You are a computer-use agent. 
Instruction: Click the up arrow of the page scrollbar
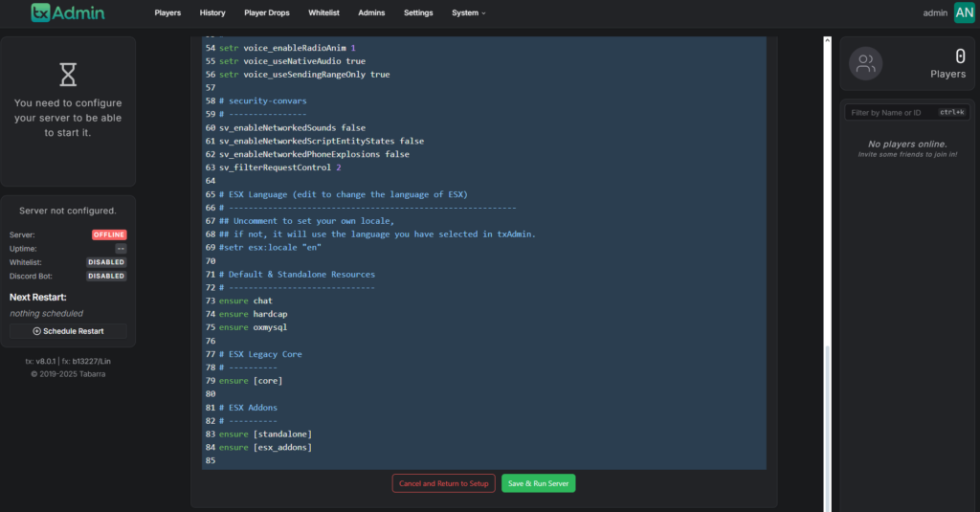tap(827, 40)
